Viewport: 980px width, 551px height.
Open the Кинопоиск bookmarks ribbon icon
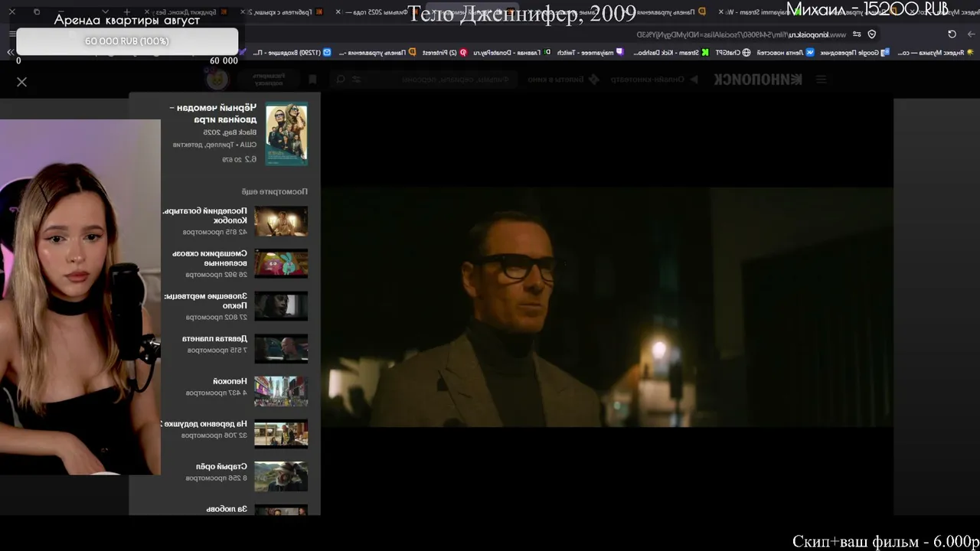(312, 80)
